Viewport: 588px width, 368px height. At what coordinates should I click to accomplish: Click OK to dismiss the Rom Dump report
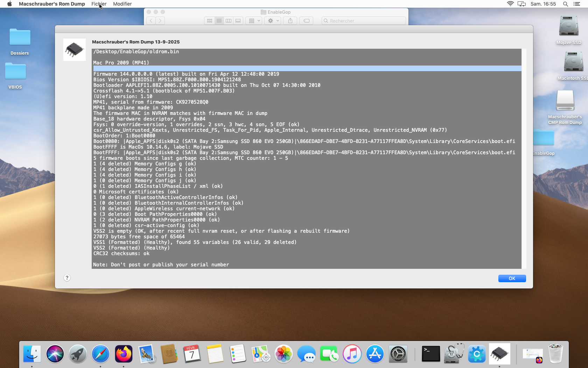click(512, 278)
